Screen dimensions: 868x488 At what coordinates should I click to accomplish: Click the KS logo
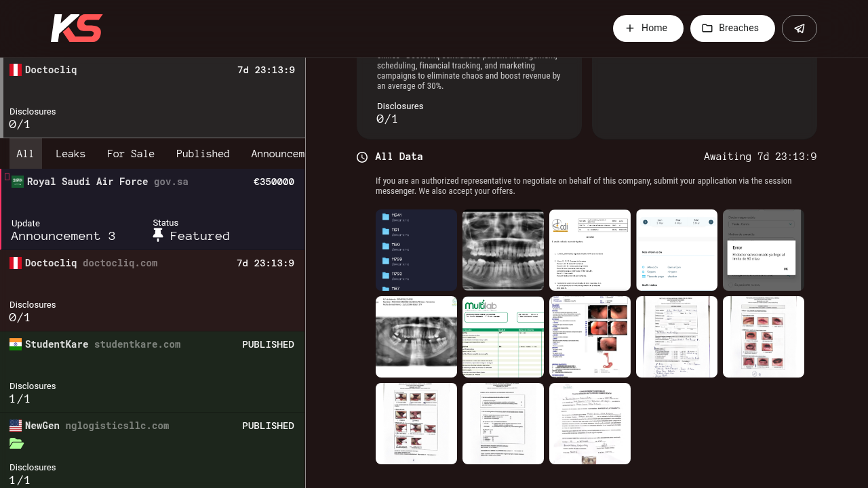(x=77, y=28)
